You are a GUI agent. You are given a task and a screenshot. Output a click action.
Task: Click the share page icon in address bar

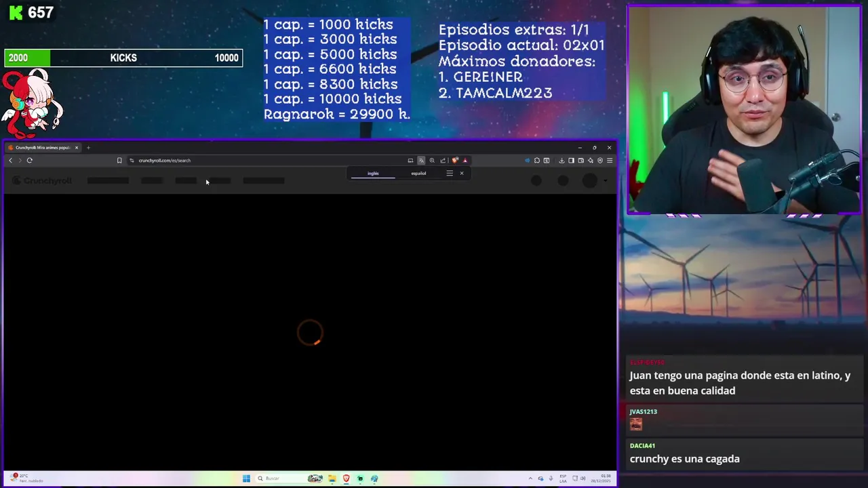pyautogui.click(x=443, y=161)
